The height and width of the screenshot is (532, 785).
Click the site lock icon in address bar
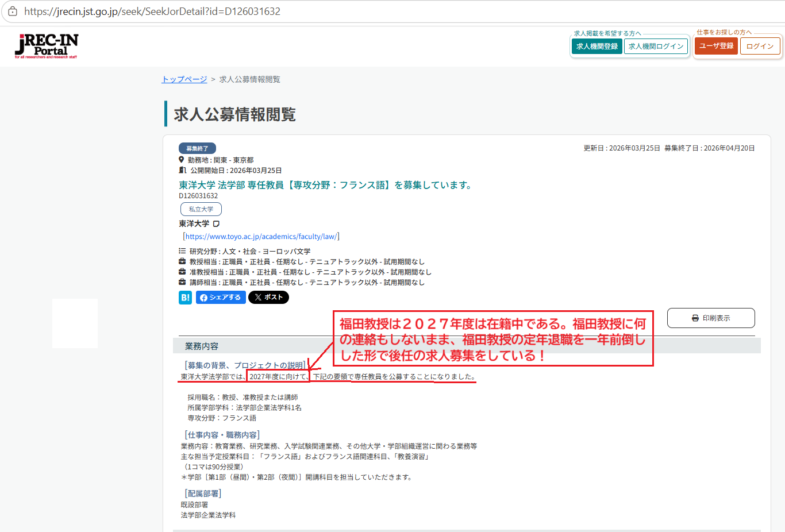click(13, 11)
